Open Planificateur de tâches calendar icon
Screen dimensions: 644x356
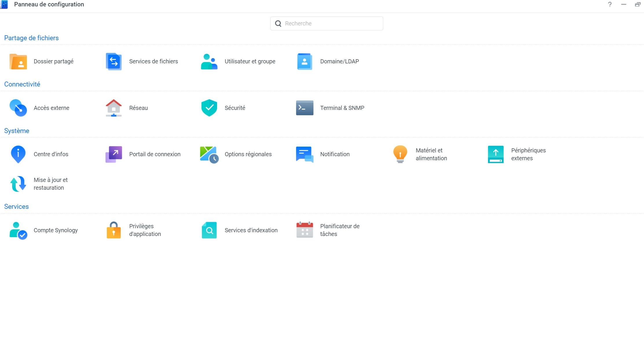pos(304,230)
